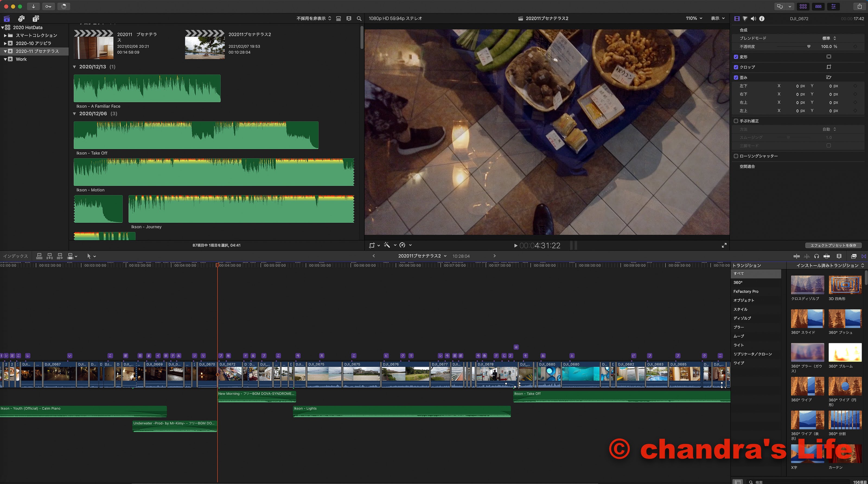
Task: Toggle the クロップ crop checkbox
Action: [x=736, y=67]
